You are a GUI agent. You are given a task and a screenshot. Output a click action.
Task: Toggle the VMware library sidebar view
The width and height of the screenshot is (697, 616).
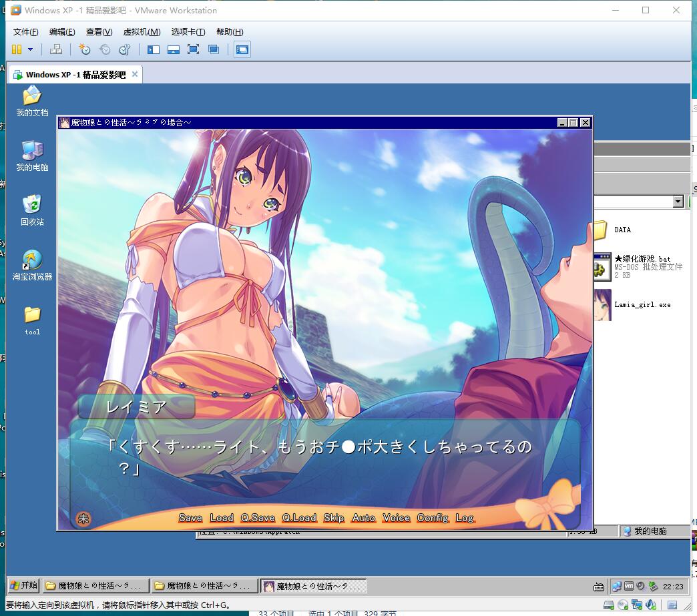(154, 49)
